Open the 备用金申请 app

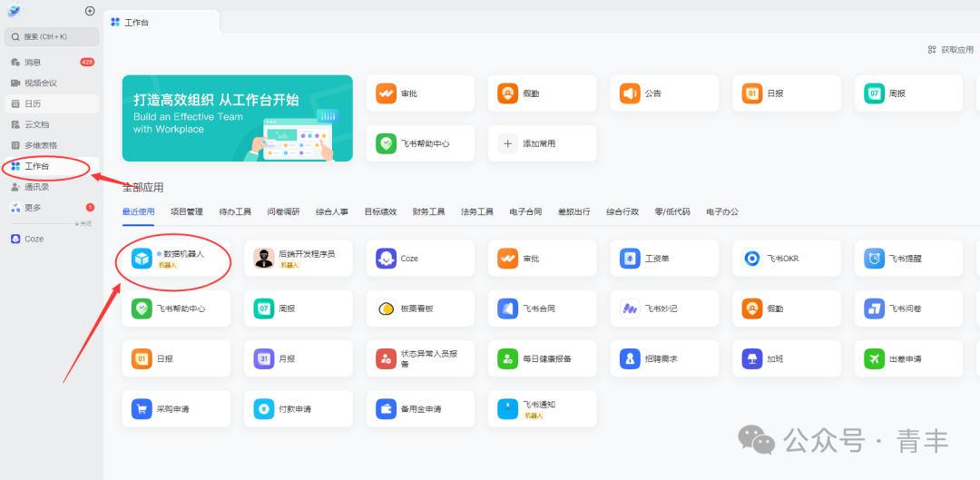(421, 408)
